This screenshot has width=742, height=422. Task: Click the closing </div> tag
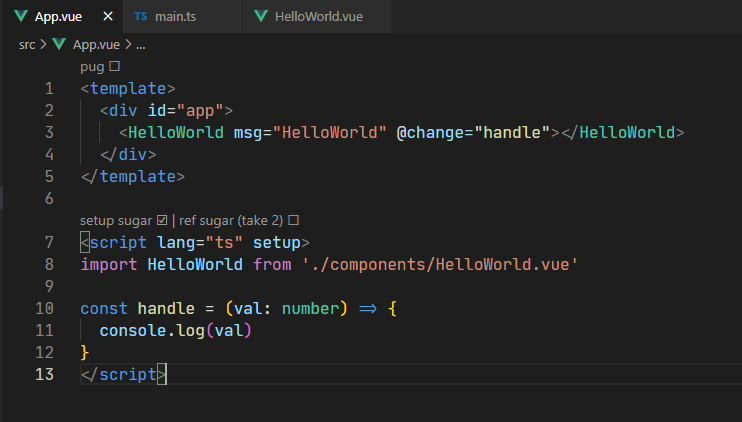[128, 155]
